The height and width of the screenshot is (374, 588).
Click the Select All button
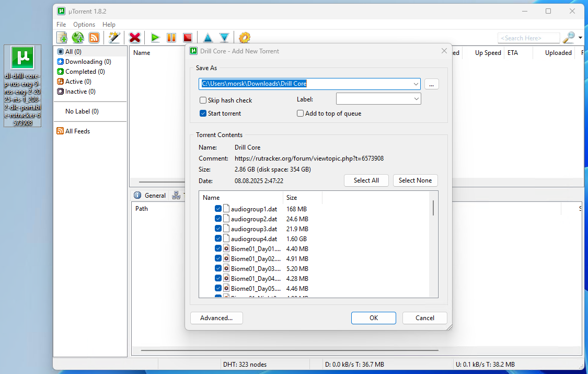(x=366, y=180)
